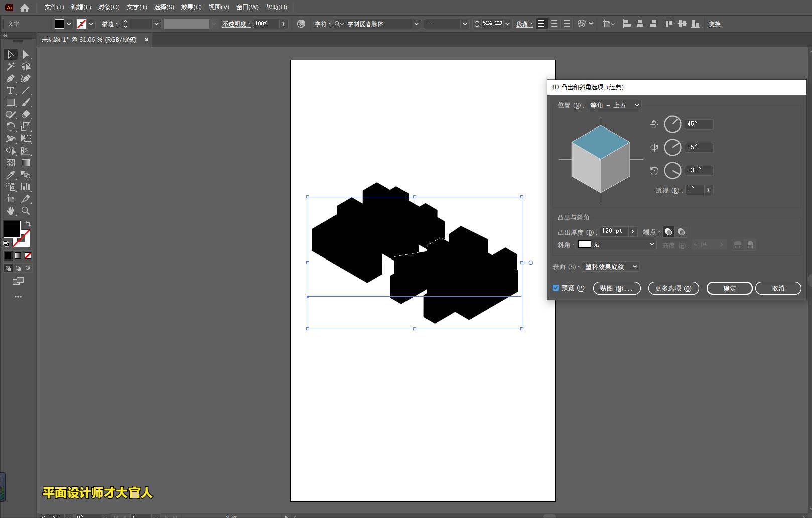Viewport: 812px width, 518px height.
Task: Click the X-axis rotation dial
Action: click(672, 124)
